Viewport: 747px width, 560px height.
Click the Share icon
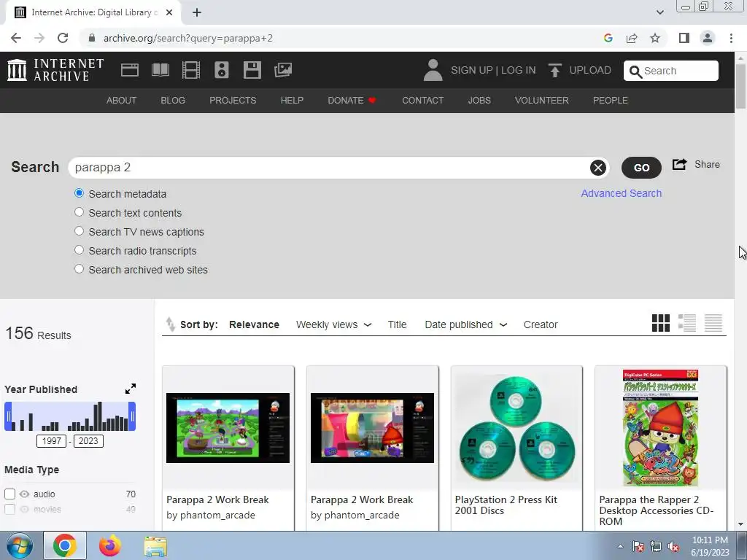[x=679, y=164]
